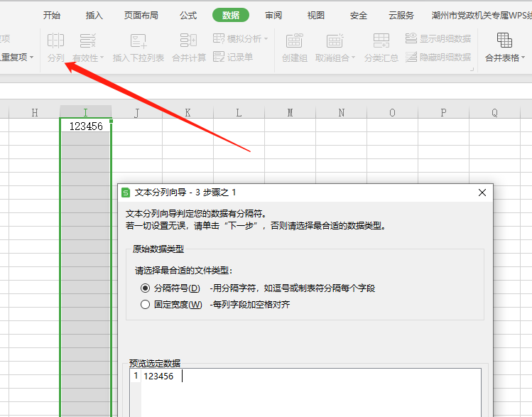Click the 分列 text-to-columns icon
Image resolution: width=532 pixels, height=417 pixels.
pyautogui.click(x=55, y=40)
